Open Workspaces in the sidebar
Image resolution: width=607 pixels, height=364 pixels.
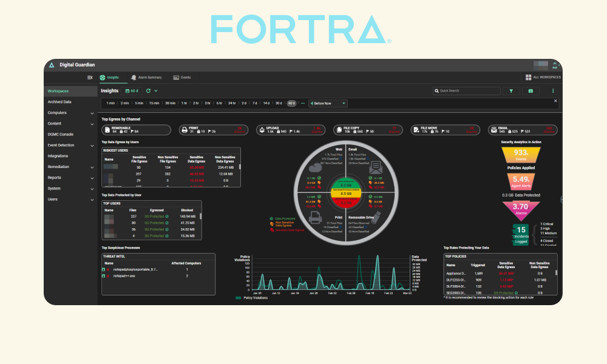tap(71, 91)
